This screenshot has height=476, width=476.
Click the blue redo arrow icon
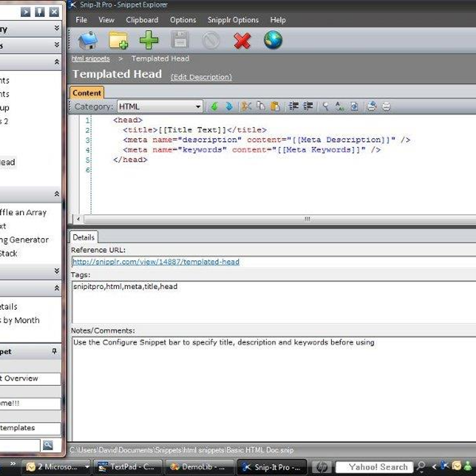click(x=229, y=106)
